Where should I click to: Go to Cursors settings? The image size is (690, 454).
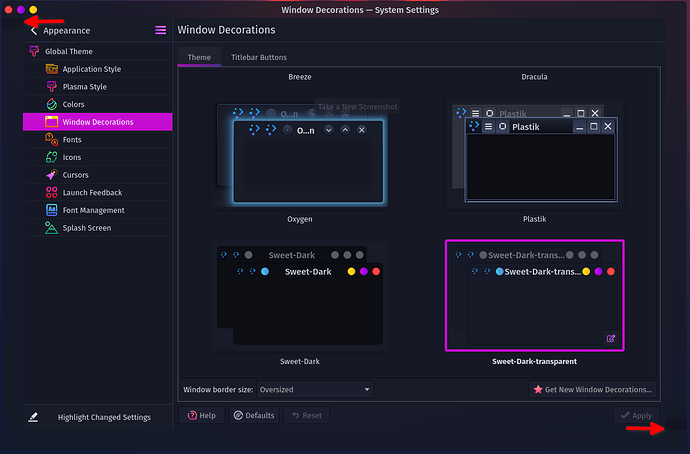coord(98,175)
